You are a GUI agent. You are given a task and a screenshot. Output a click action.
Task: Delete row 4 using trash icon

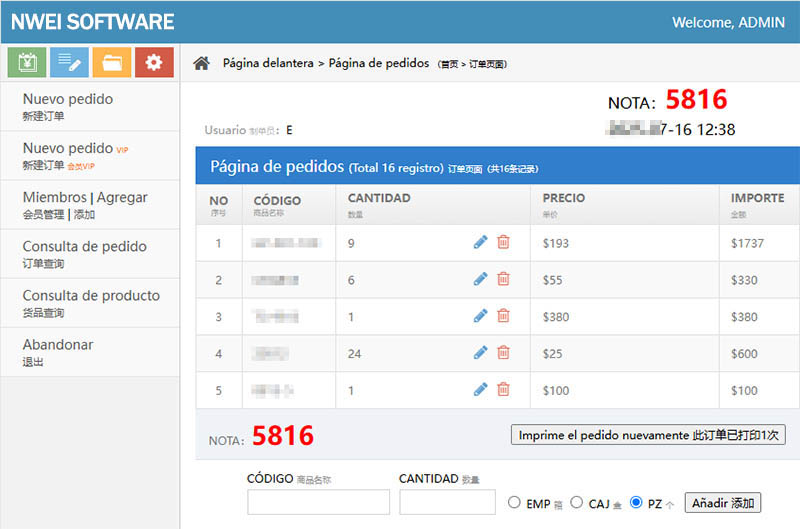point(503,353)
